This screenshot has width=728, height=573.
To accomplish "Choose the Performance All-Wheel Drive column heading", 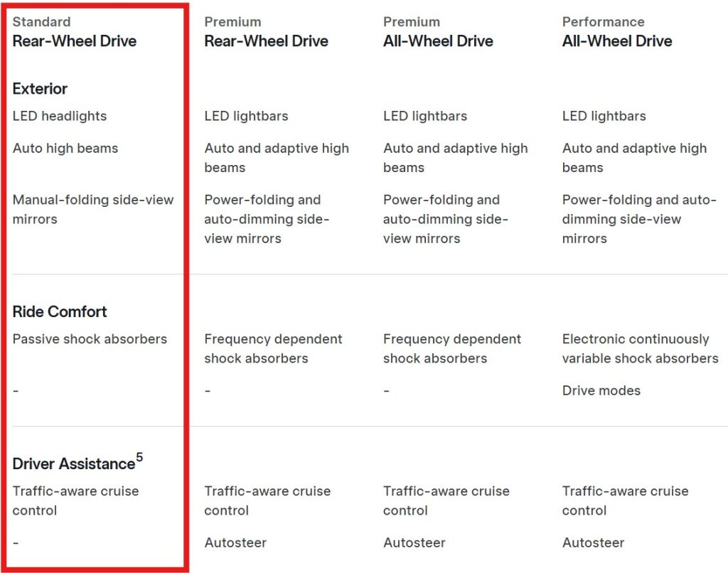I will tap(617, 32).
